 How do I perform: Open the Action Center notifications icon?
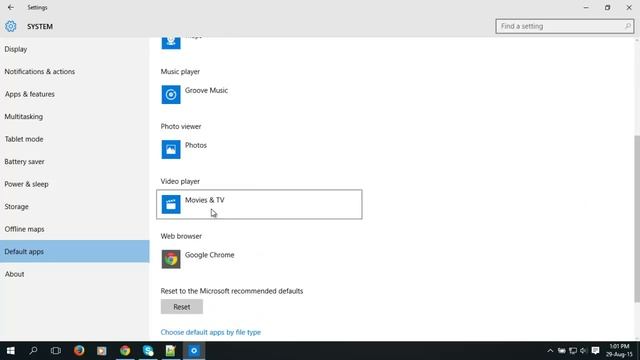596,351
